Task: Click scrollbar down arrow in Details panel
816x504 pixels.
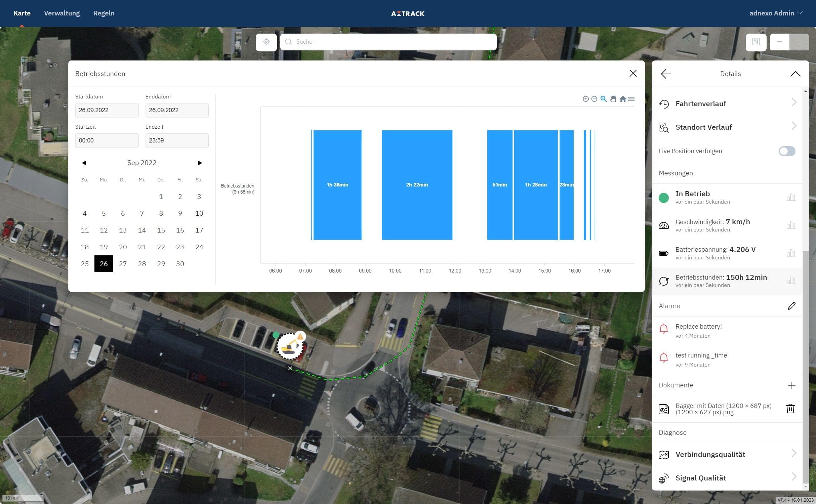Action: pyautogui.click(x=805, y=487)
